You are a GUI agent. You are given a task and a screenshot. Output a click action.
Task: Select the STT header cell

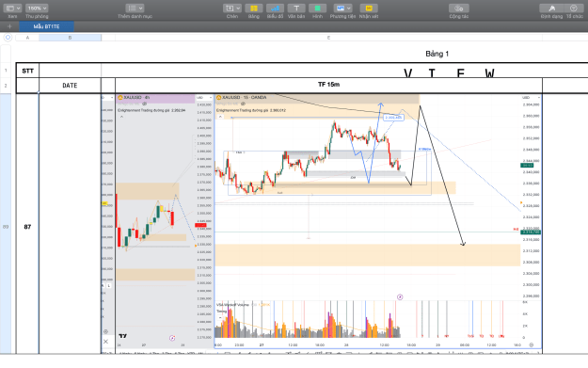coord(27,71)
